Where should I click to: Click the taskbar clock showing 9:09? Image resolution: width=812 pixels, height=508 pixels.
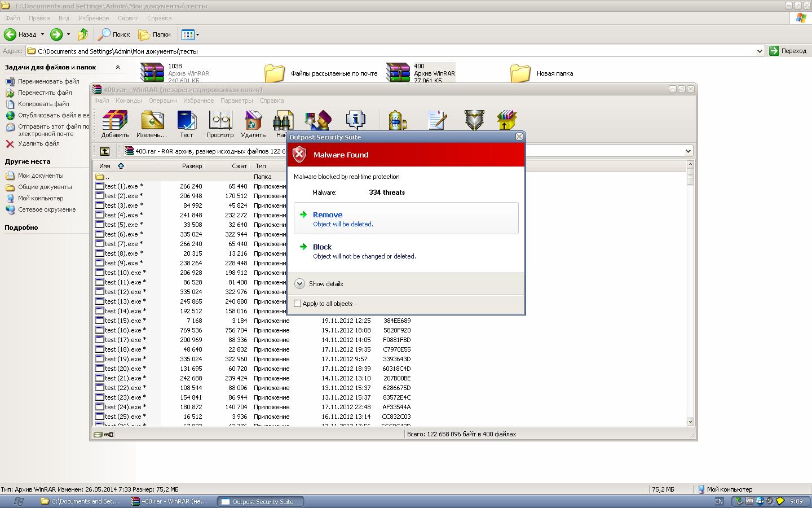(x=796, y=501)
